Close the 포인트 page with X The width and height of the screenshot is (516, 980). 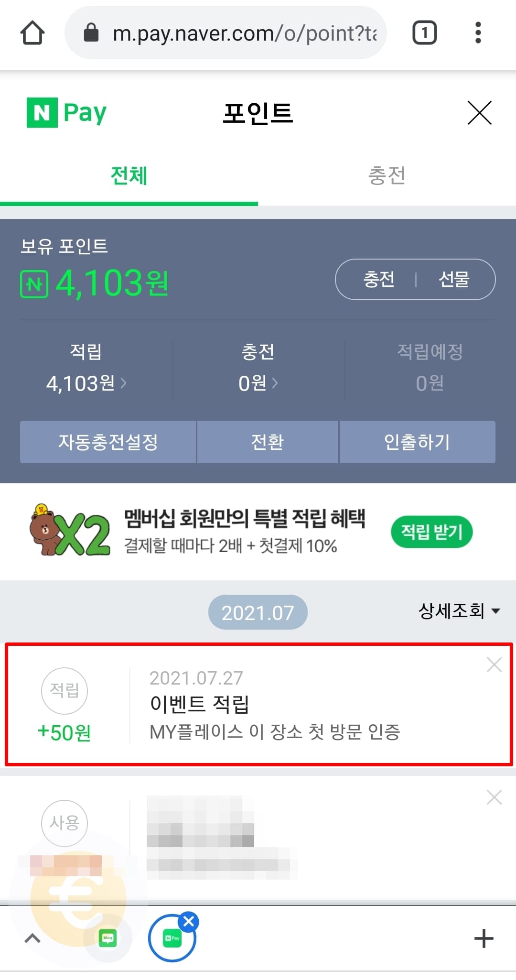[x=479, y=113]
